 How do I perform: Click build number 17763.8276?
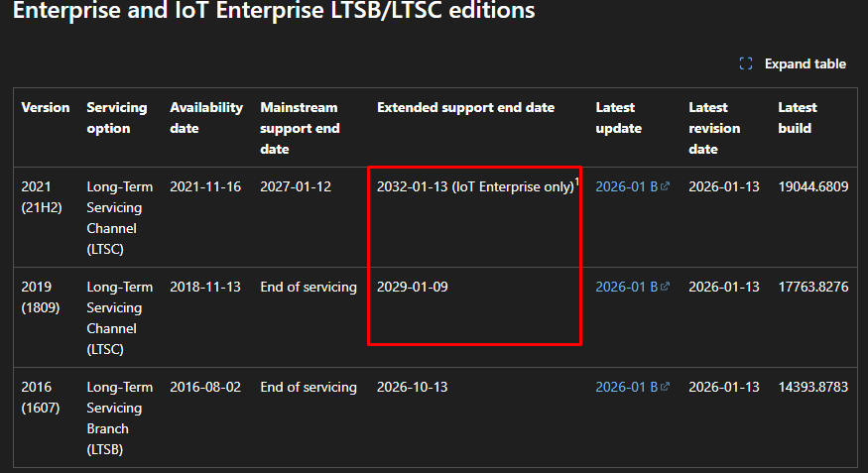click(813, 288)
